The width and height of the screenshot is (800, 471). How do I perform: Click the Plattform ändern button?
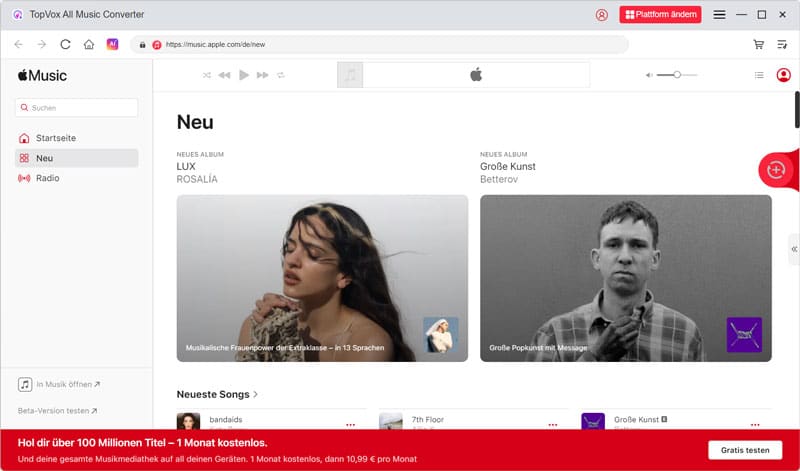[660, 15]
